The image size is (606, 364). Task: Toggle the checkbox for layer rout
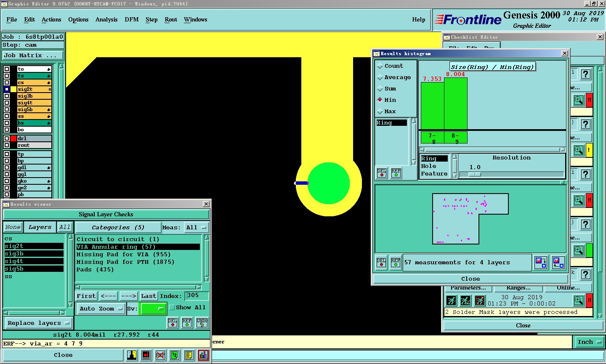7,145
